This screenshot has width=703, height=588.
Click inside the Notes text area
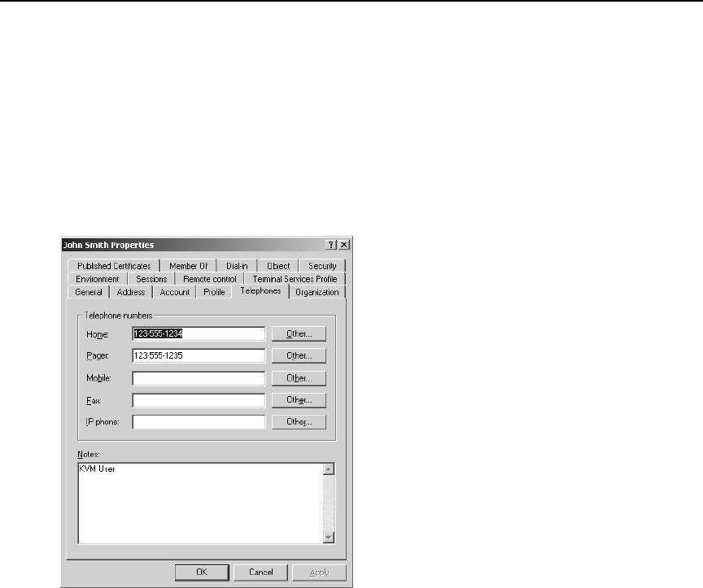(x=200, y=503)
